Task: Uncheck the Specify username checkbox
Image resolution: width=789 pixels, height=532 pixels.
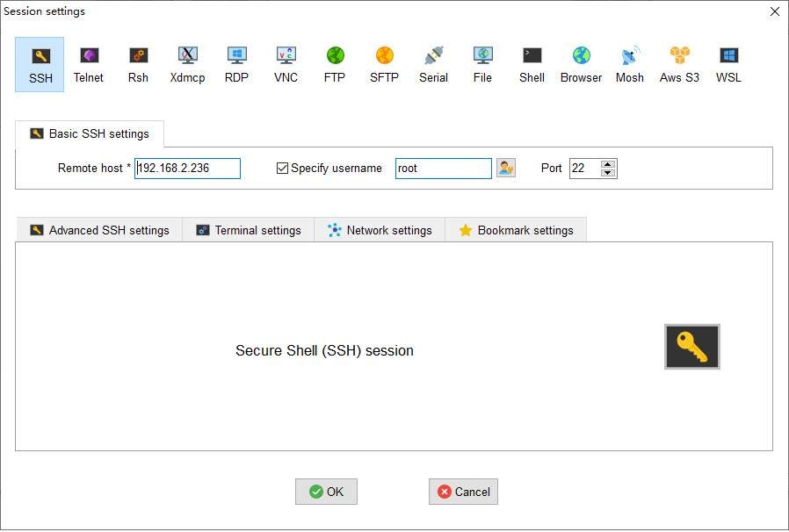Action: tap(283, 169)
